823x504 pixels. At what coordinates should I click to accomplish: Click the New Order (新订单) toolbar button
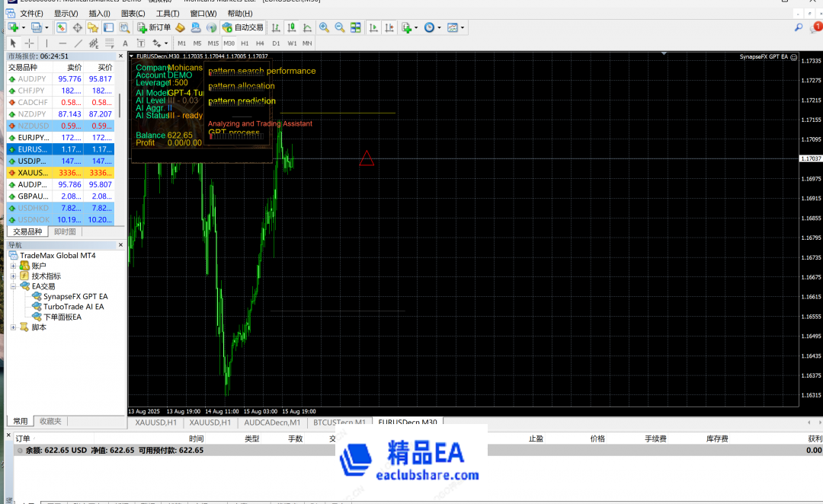(x=155, y=27)
